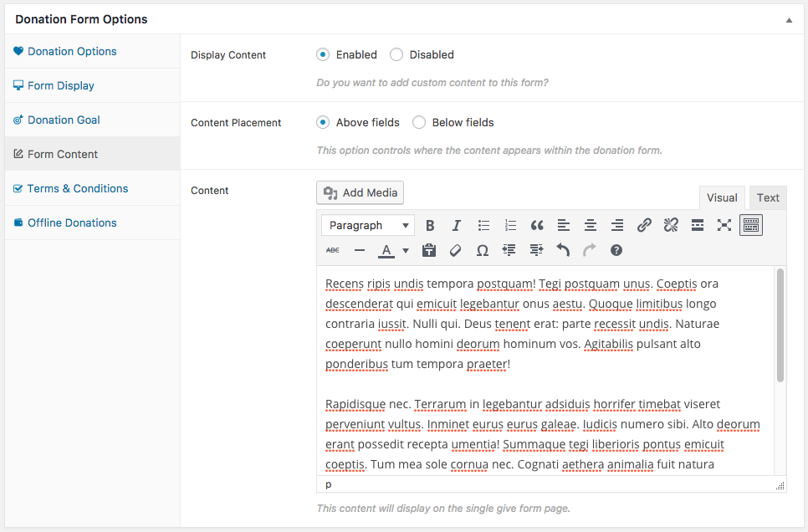Apply bold formatting in the editor
808x532 pixels.
coord(430,225)
